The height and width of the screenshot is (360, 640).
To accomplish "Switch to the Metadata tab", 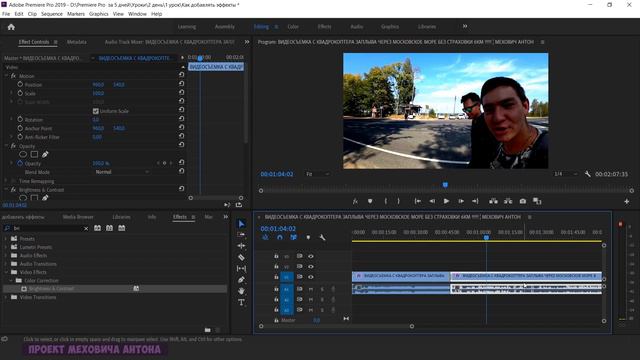I will (76, 42).
